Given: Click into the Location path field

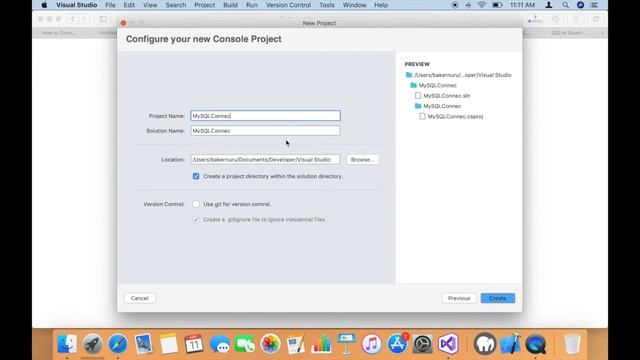Looking at the screenshot, I should (265, 160).
